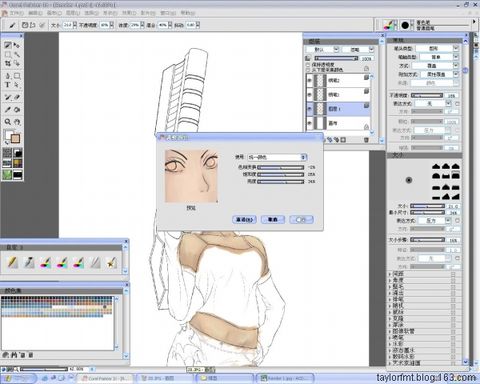The image size is (480, 384).
Task: Click the 取消 cancel button in dialog
Action: click(x=273, y=219)
